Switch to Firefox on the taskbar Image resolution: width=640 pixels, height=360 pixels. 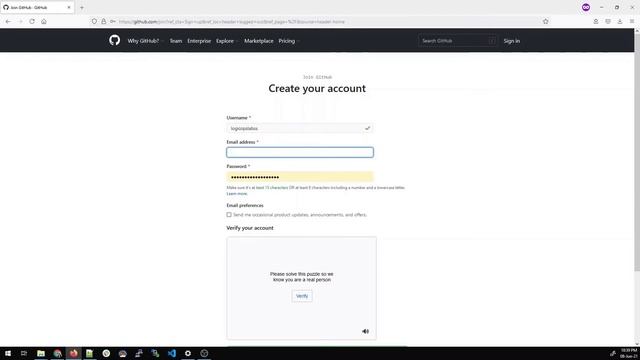pos(73,353)
